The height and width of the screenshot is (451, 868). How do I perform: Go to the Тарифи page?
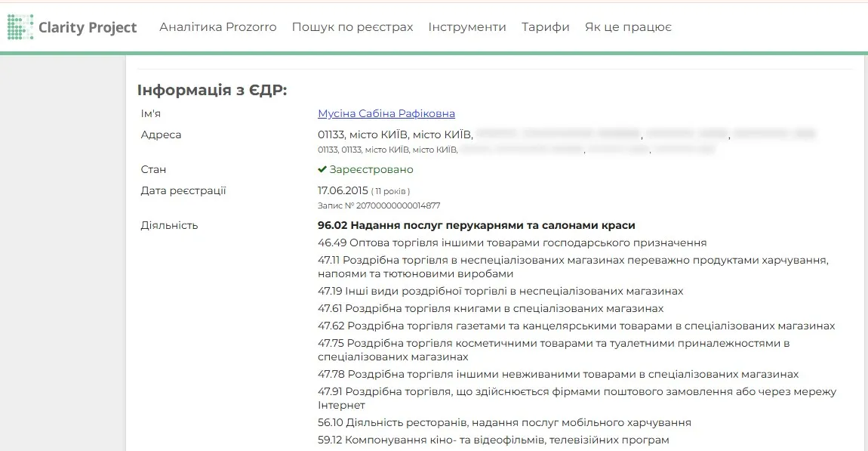click(x=545, y=27)
